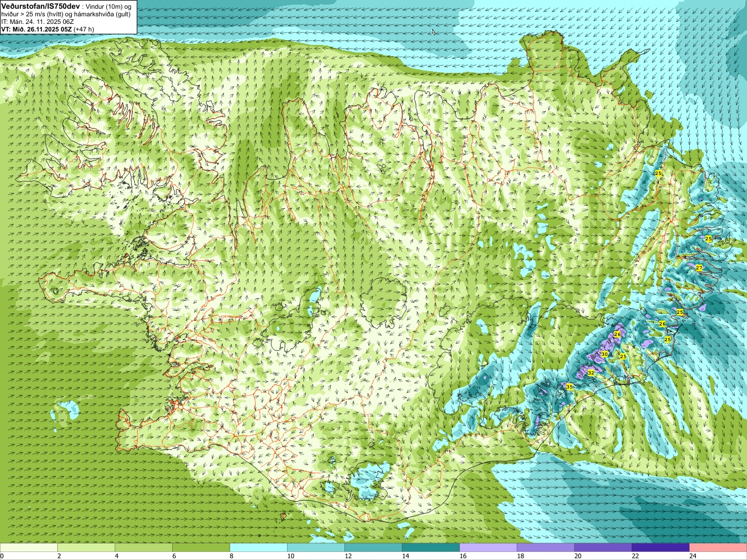Click the legend scale tick label 24
Viewport: 747px width, 560px height.
click(693, 556)
